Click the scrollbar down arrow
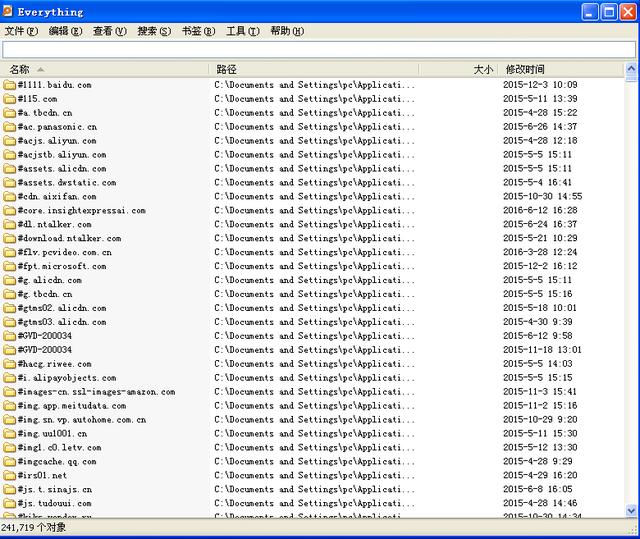 pos(631,510)
